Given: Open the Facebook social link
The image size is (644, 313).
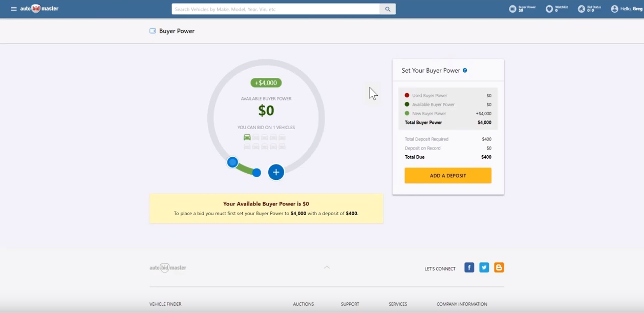Looking at the screenshot, I should tap(469, 267).
